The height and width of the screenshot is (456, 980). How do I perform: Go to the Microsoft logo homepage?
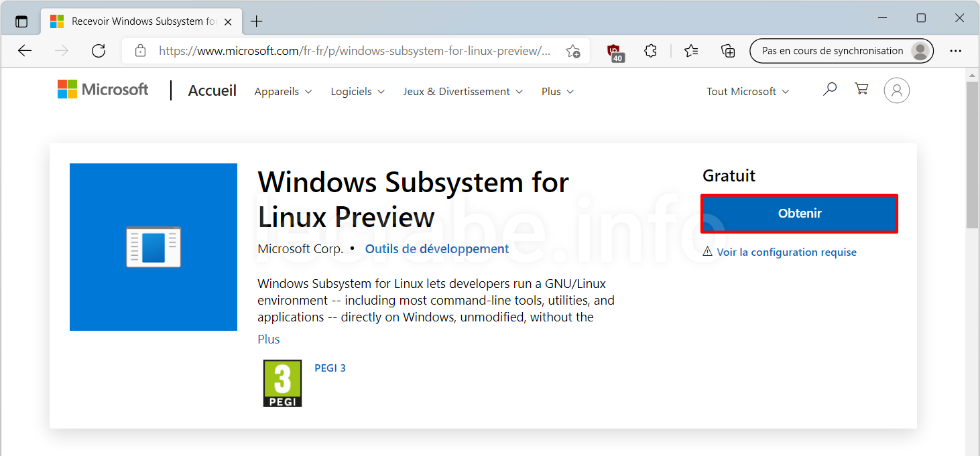[103, 90]
